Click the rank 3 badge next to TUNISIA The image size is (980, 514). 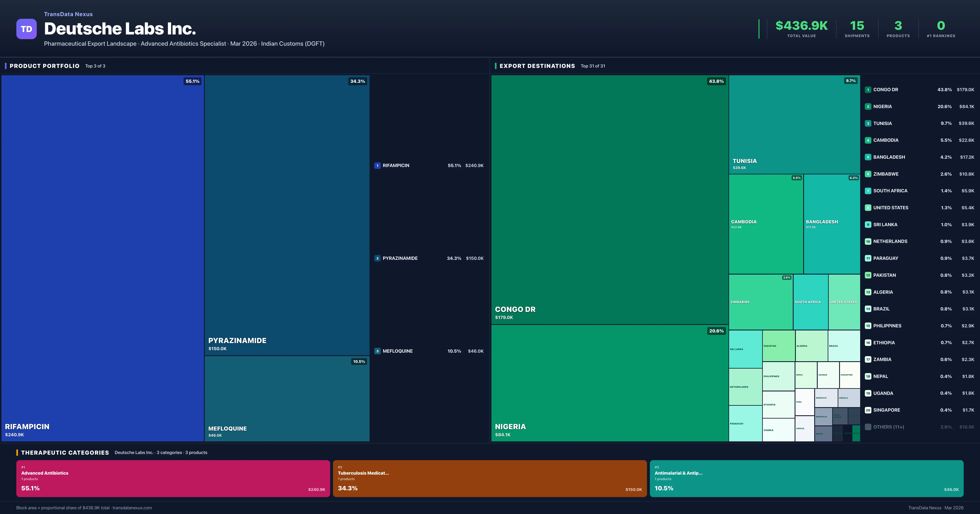click(868, 123)
